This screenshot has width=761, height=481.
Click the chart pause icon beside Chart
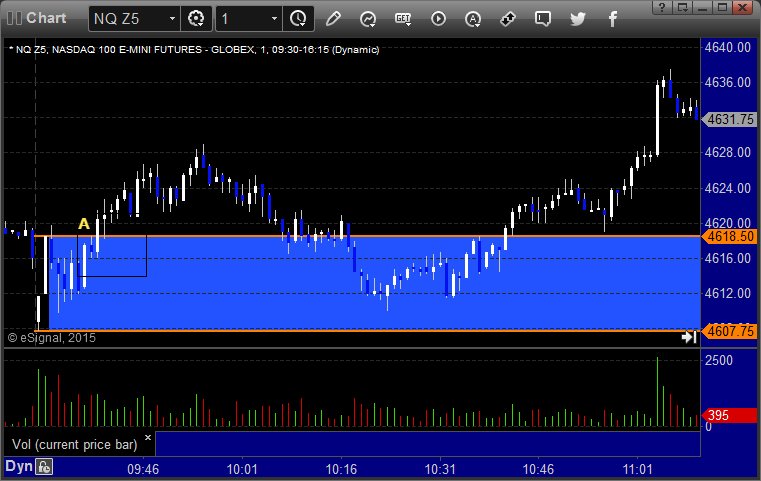click(14, 18)
